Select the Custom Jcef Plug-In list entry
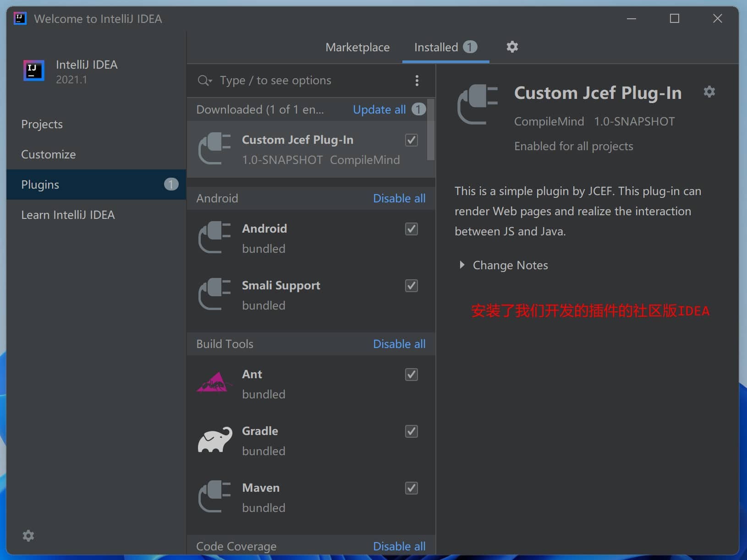Image resolution: width=747 pixels, height=560 pixels. (x=307, y=149)
